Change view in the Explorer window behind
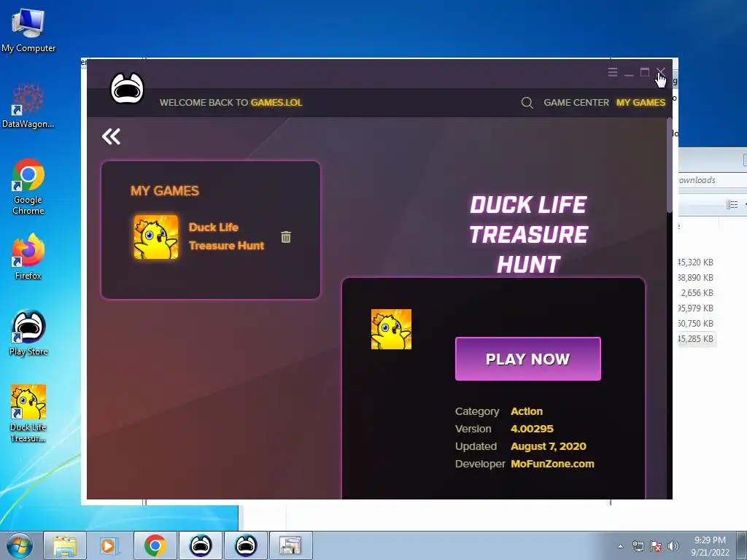 pyautogui.click(x=732, y=205)
